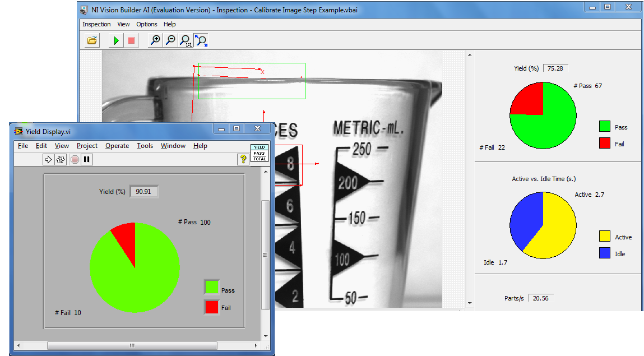Click the green Pass swatch in Yield Display
Image resolution: width=644 pixels, height=356 pixels.
pos(211,288)
